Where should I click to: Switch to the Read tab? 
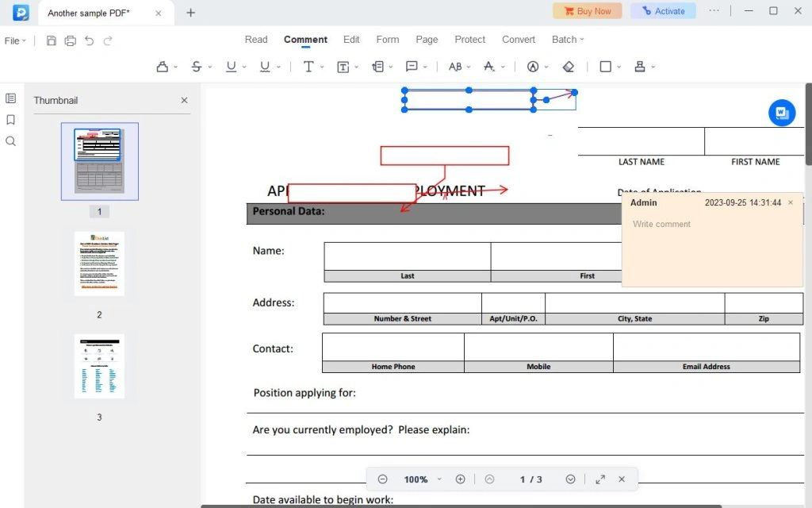256,40
